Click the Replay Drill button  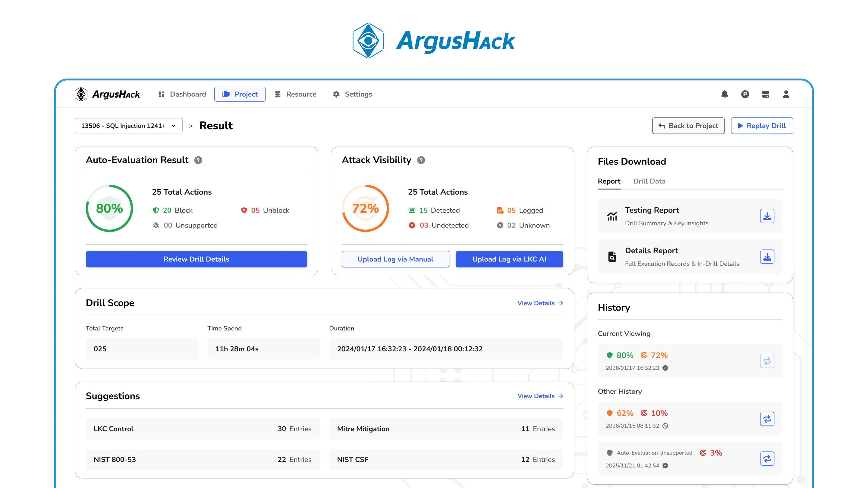point(762,126)
